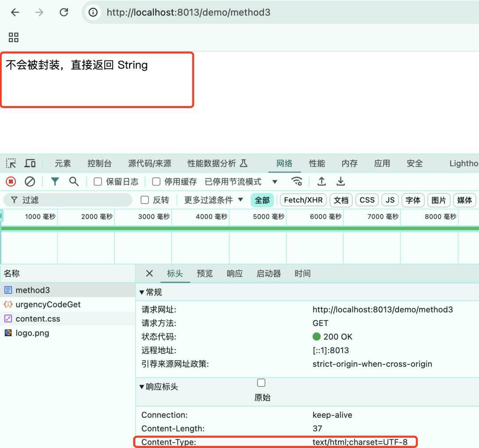Screen dimensions: 479x448
Task: Toggle the 原始 response headers view
Action: coord(261,383)
